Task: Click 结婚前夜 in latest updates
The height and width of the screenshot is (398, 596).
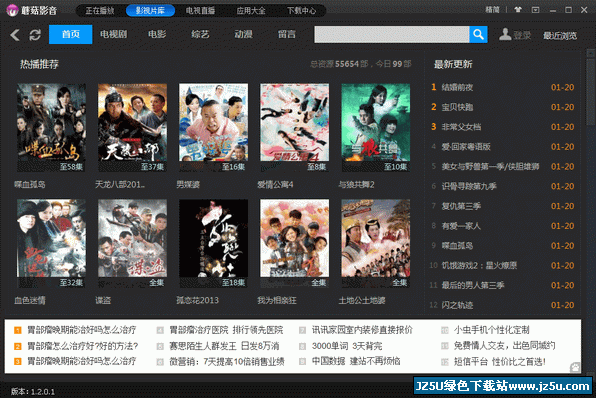Action: (457, 87)
